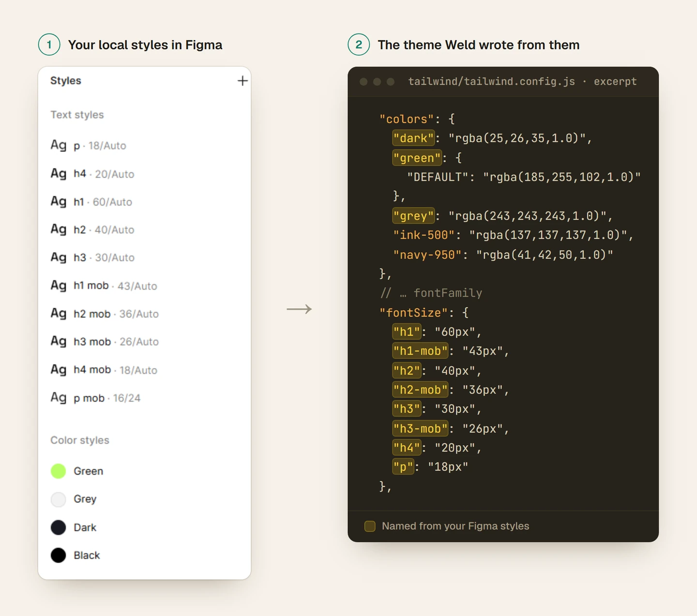This screenshot has width=697, height=616.
Task: Click the Black color style swatch
Action: tap(59, 555)
